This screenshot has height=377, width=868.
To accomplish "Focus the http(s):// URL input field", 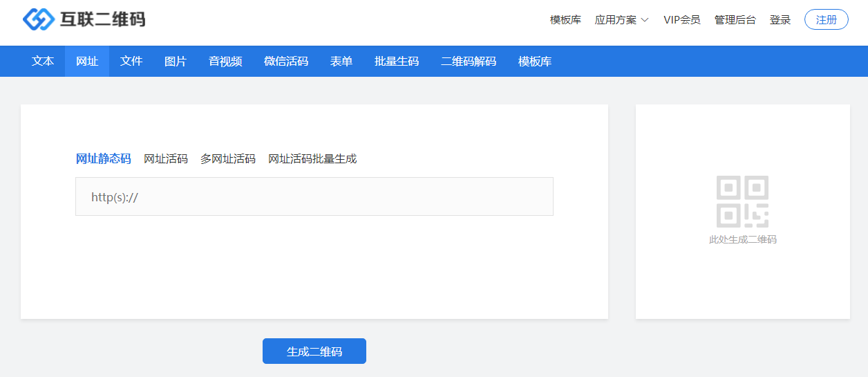I will point(314,196).
